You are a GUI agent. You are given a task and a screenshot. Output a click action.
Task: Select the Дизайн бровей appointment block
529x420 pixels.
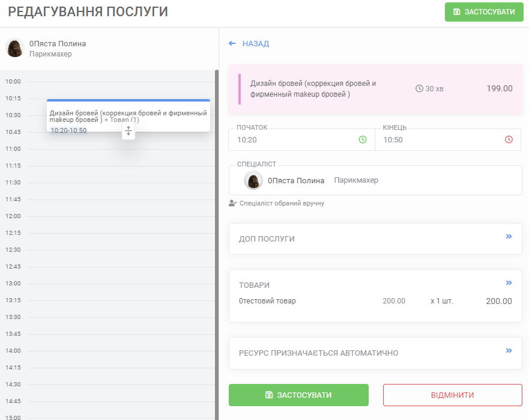click(x=128, y=114)
